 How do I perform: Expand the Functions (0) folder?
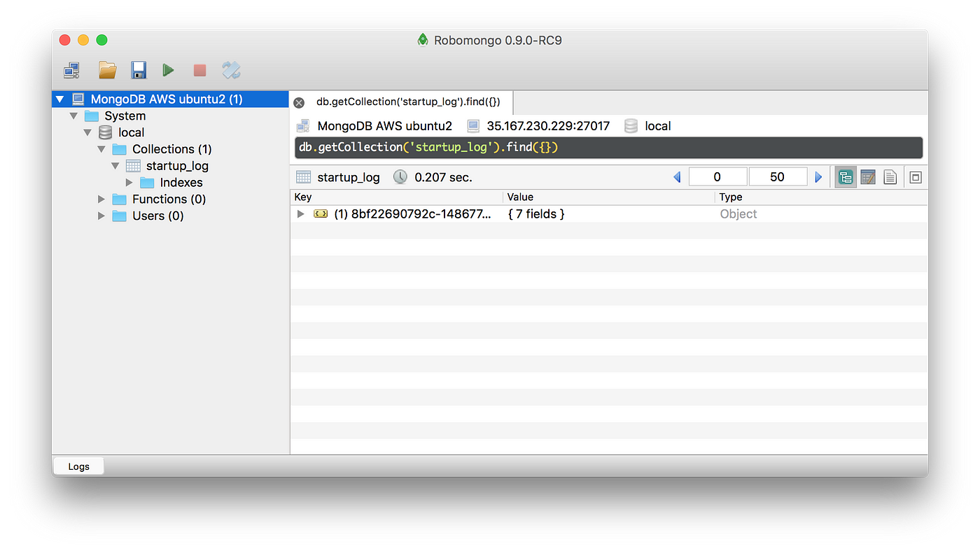[101, 200]
